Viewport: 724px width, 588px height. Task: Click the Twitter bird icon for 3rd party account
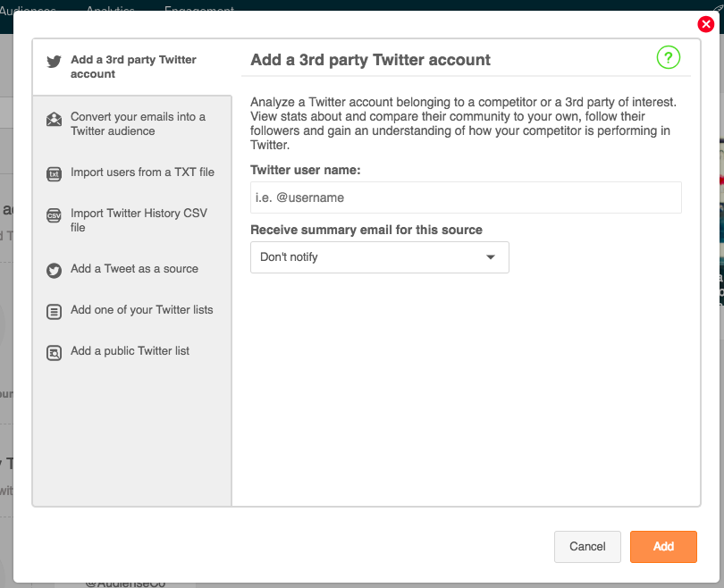tap(54, 62)
